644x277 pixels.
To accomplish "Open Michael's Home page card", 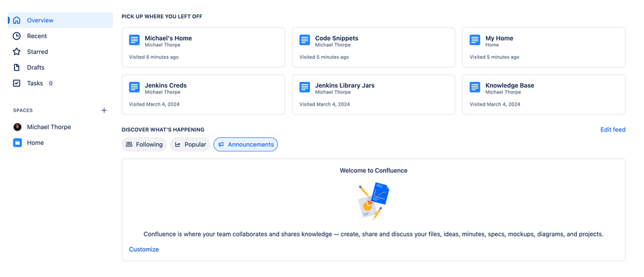I will click(203, 47).
